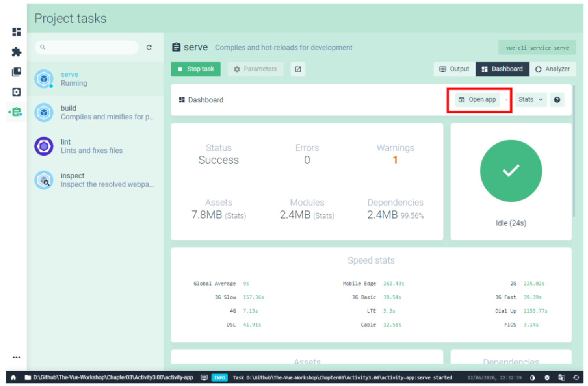Click the vue-cli-service serve command label
Screen dimensions: 588x386
pyautogui.click(x=537, y=48)
